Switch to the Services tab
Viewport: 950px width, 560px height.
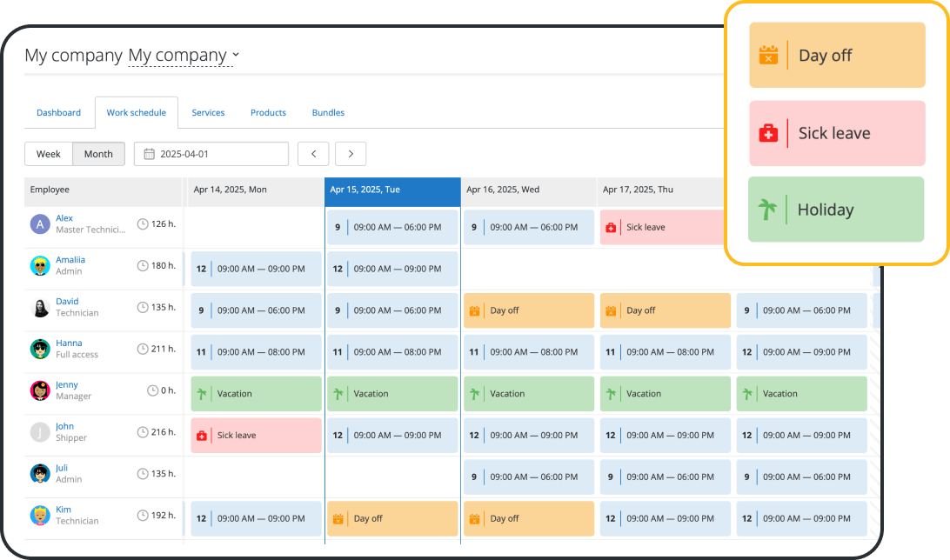208,112
